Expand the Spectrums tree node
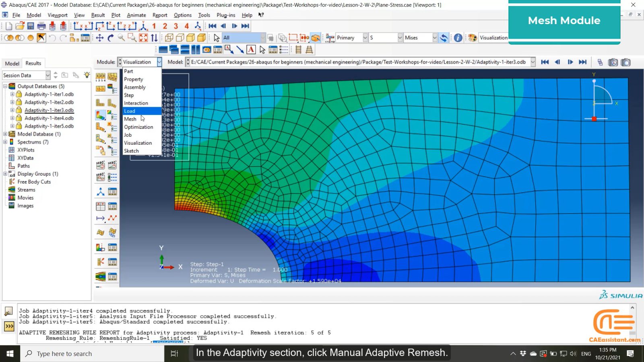The height and width of the screenshot is (362, 644). (5, 142)
